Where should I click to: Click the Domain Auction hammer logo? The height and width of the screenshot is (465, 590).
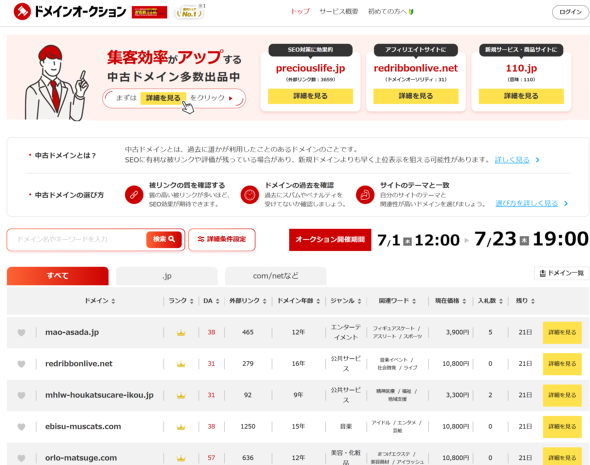click(22, 12)
